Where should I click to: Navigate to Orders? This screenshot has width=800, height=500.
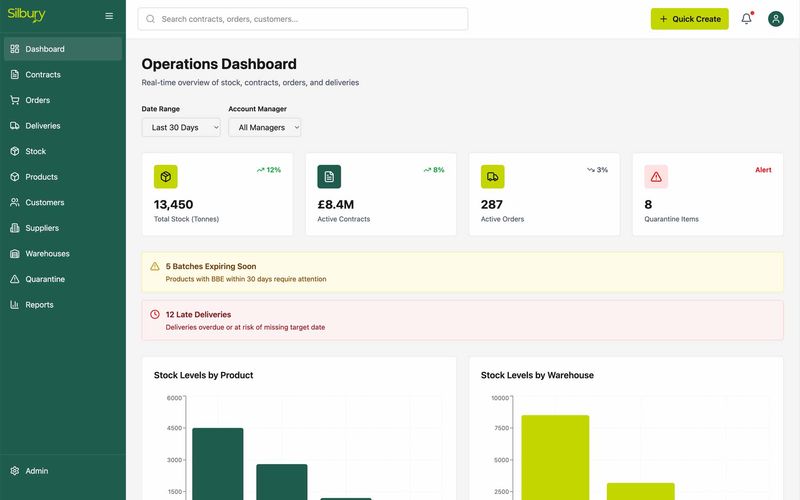63,100
